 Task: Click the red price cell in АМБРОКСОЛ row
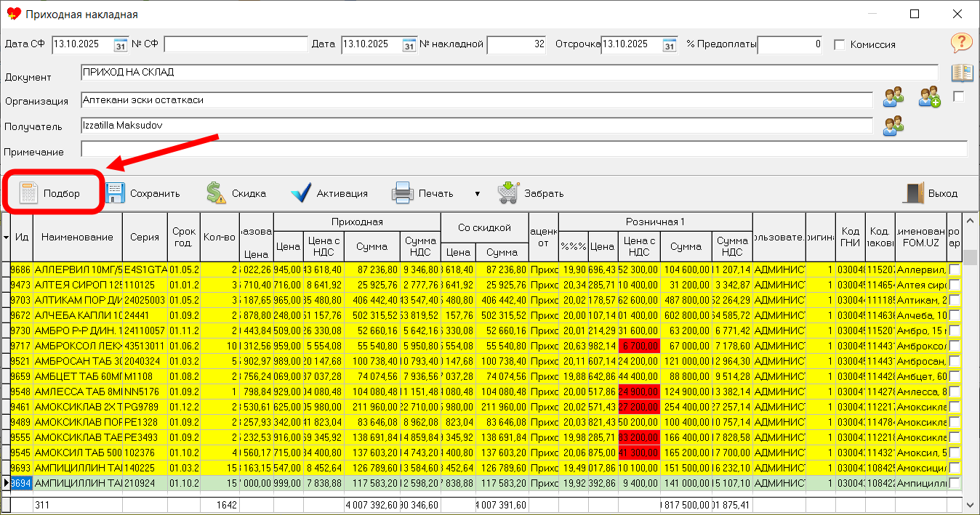(x=639, y=346)
